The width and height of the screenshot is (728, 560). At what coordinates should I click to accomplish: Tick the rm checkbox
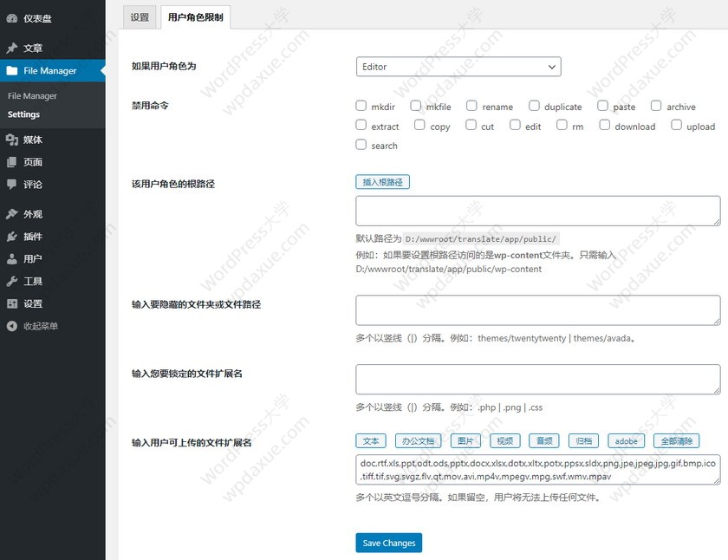pos(562,125)
